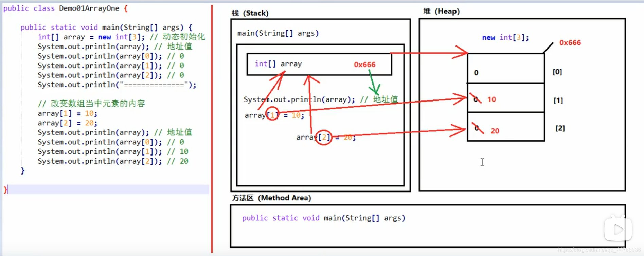The image size is (644, 256).
Task: Click the '[1]' index label beside the heap array
Action: click(x=558, y=100)
